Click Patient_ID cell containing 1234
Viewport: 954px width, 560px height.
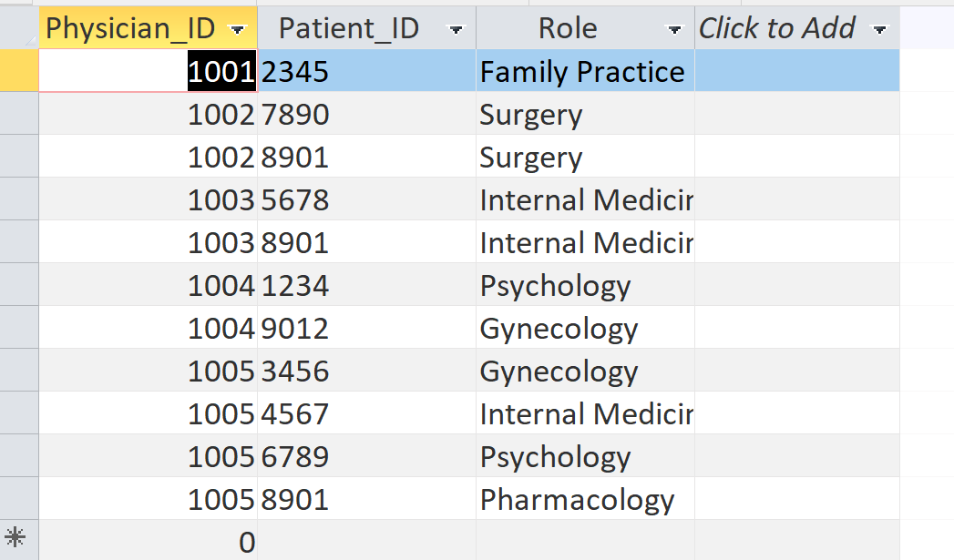tap(364, 286)
